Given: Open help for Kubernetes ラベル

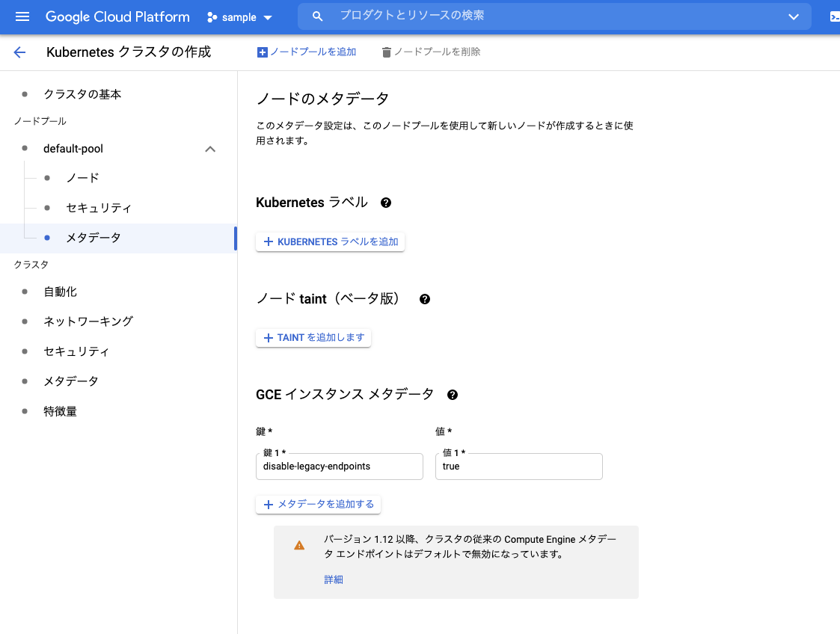Looking at the screenshot, I should click(384, 202).
